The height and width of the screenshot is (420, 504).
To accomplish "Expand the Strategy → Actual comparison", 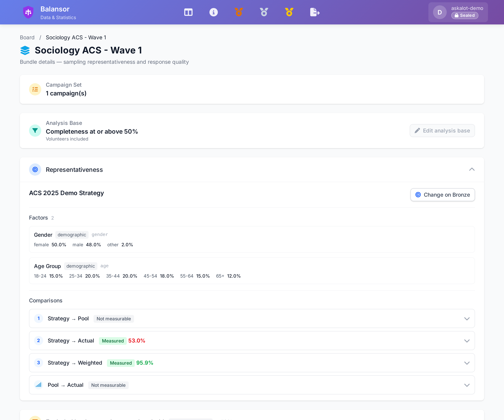I will (467, 341).
